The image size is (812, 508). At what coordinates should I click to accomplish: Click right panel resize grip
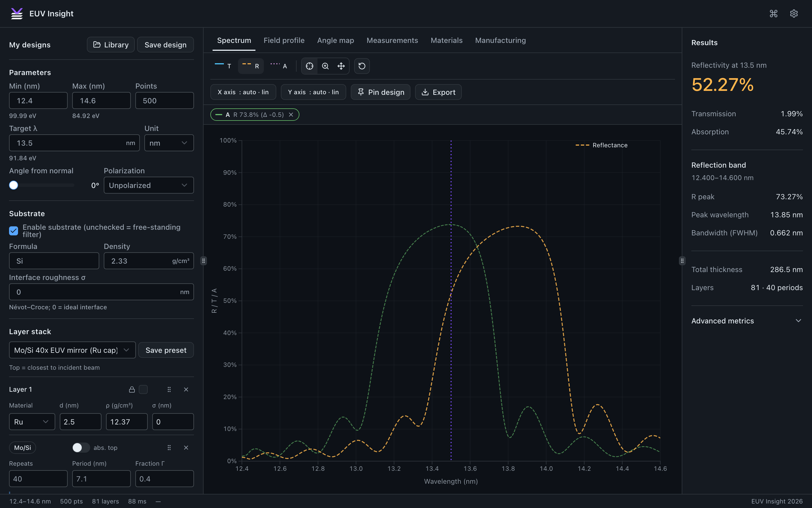click(x=682, y=261)
